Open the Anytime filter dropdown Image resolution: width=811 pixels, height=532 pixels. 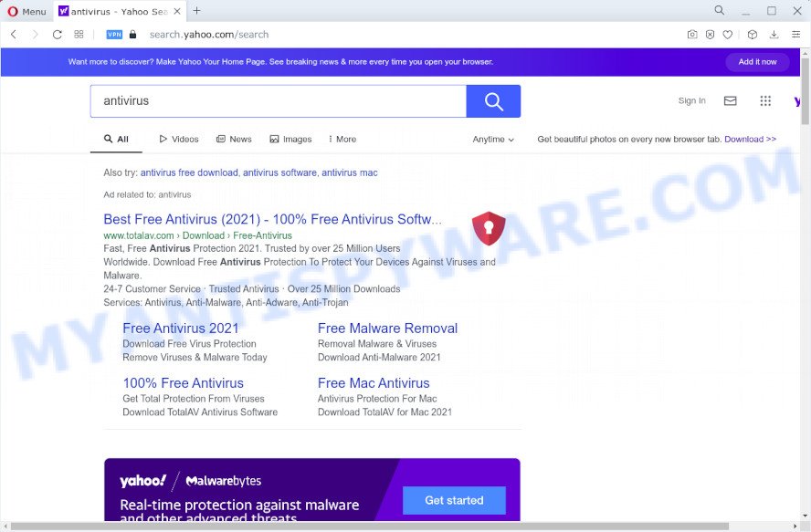(x=493, y=139)
